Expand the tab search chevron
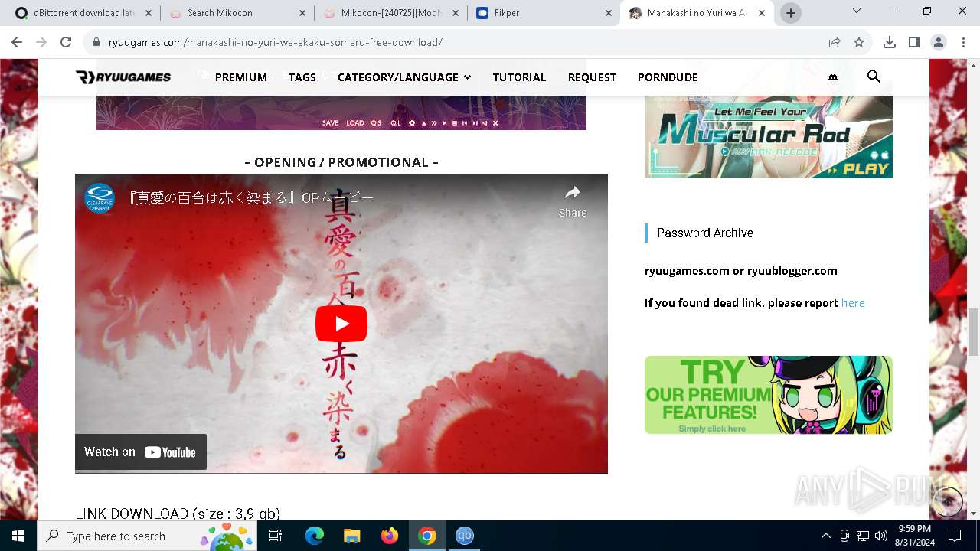Image resolution: width=980 pixels, height=551 pixels. click(x=857, y=11)
